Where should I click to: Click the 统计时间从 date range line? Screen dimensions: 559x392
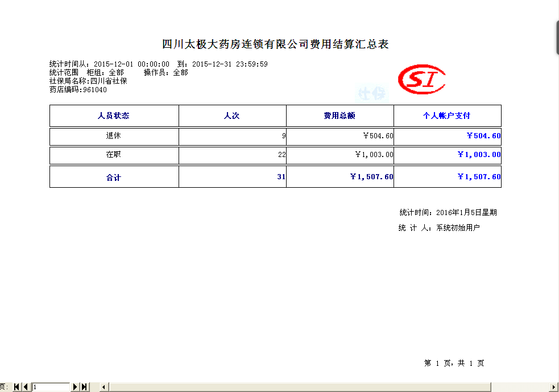tap(158, 64)
